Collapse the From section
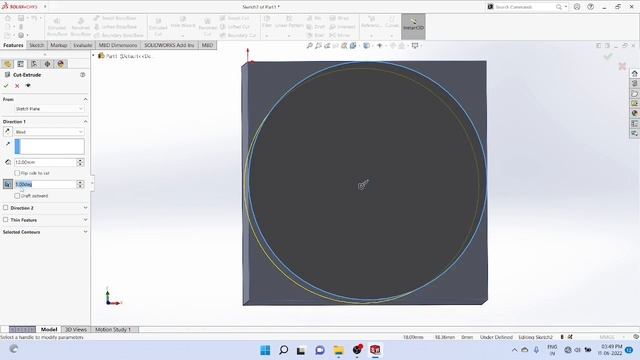 coord(85,99)
